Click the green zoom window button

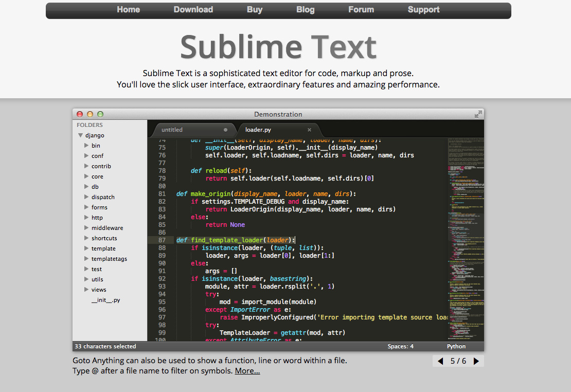coord(100,114)
